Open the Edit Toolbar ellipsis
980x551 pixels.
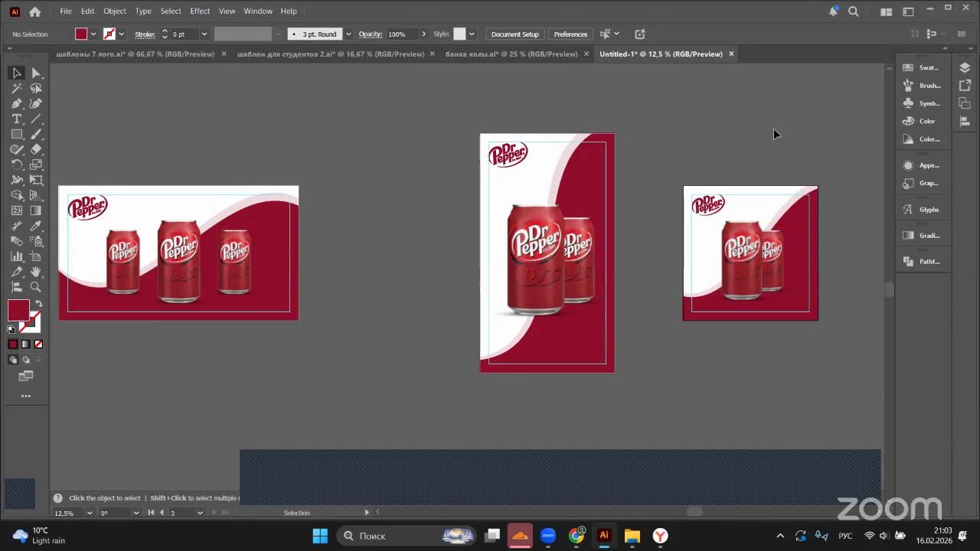[x=26, y=396]
